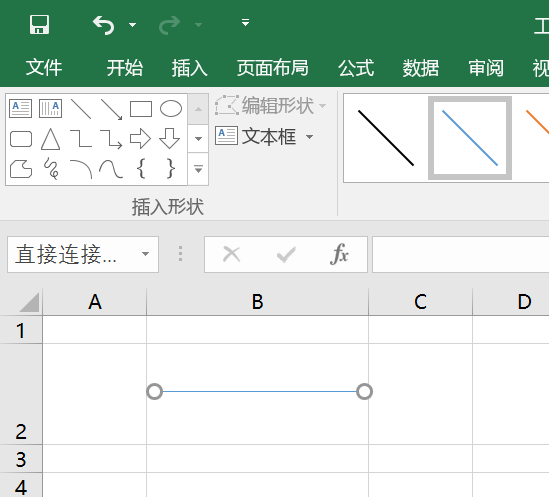
Task: Click the Select All corner triangle
Action: [29, 302]
